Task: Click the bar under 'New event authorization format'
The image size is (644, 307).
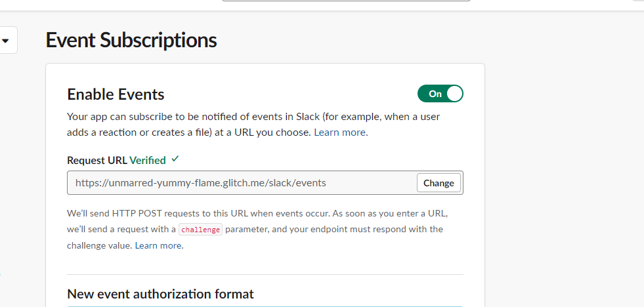Action: tap(265, 306)
